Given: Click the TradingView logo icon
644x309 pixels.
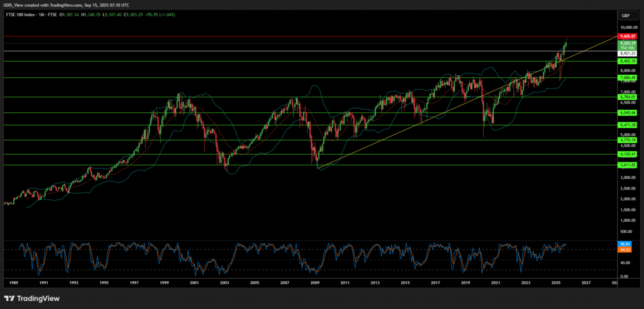Looking at the screenshot, I should point(9,298).
